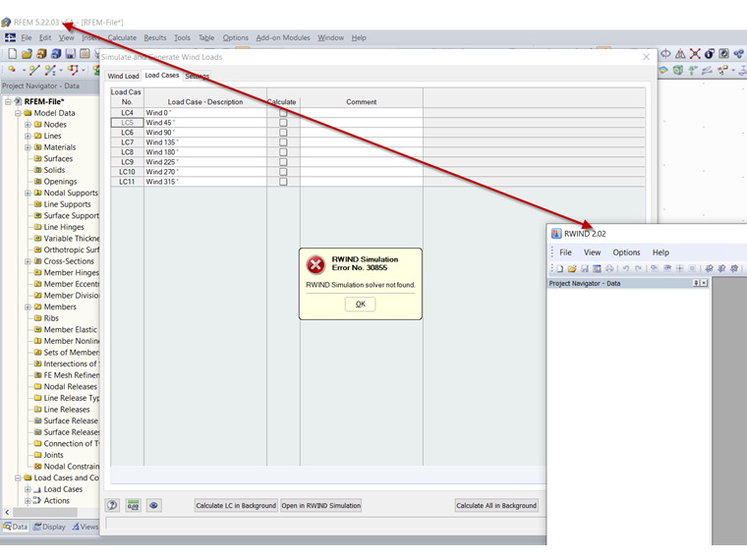This screenshot has width=747, height=560.
Task: Tick Calculate checkbox for LC7 Wind 135°
Action: [x=283, y=142]
